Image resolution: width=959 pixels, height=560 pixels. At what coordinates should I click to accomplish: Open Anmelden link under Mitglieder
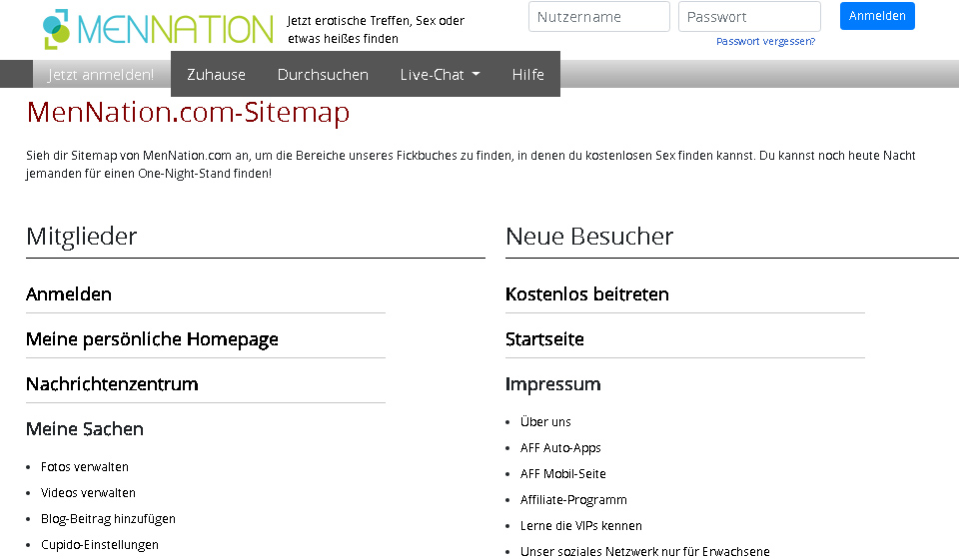(x=69, y=294)
